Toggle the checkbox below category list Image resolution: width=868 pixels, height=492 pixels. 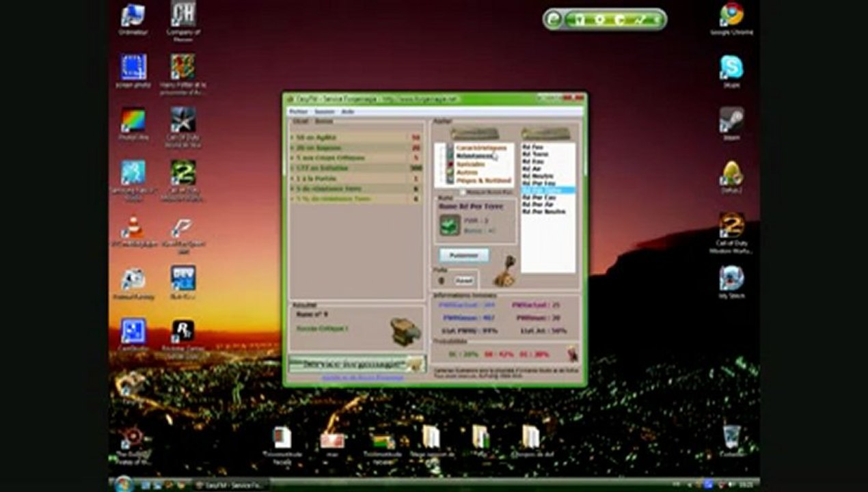tap(463, 192)
